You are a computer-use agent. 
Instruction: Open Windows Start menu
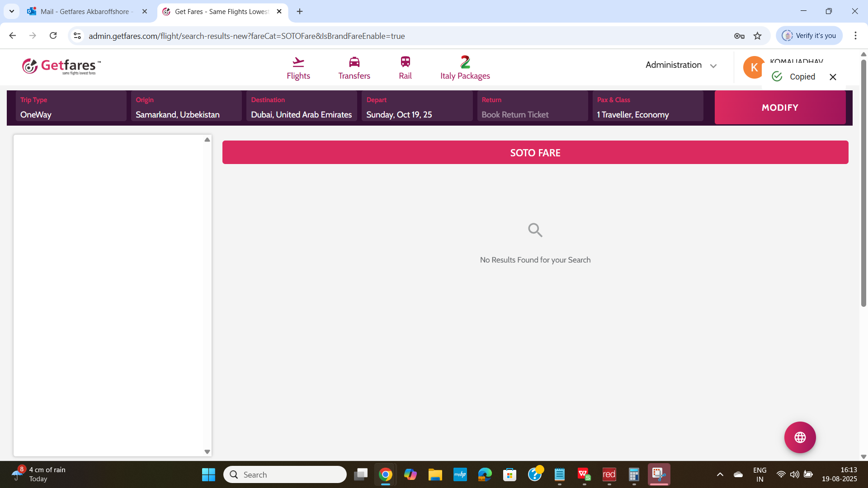[208, 474]
